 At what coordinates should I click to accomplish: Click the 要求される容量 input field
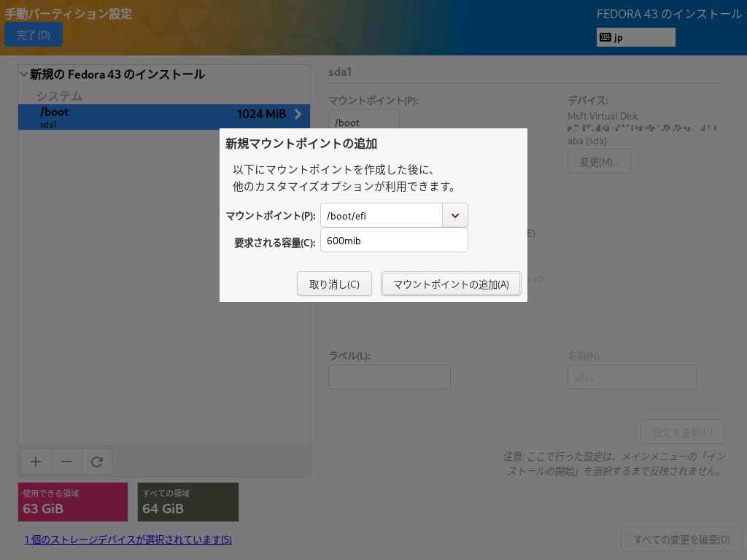point(394,241)
